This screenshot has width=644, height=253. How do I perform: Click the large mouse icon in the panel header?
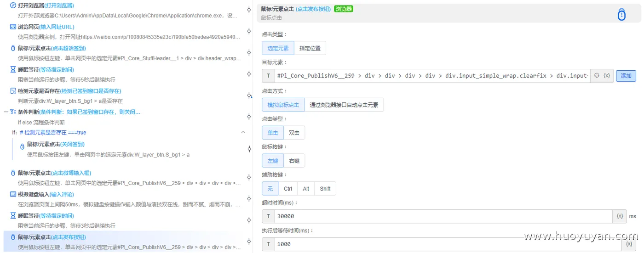point(621,15)
